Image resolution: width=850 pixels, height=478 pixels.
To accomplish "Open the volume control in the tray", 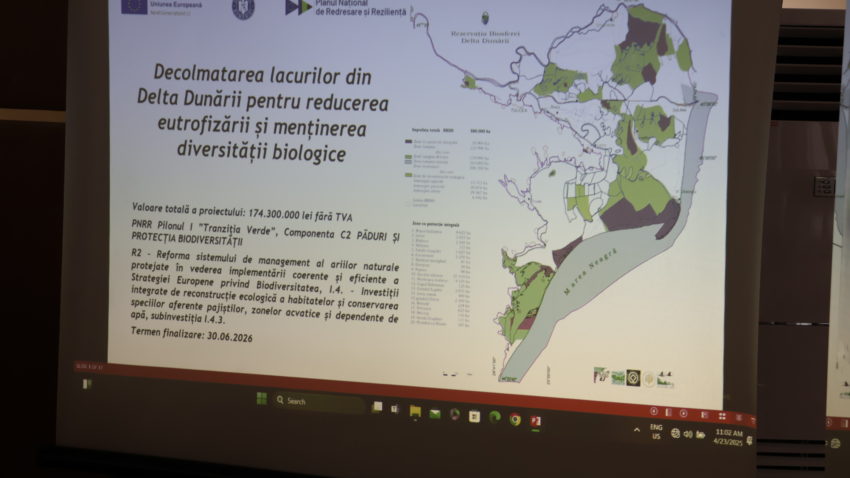I will tap(688, 434).
